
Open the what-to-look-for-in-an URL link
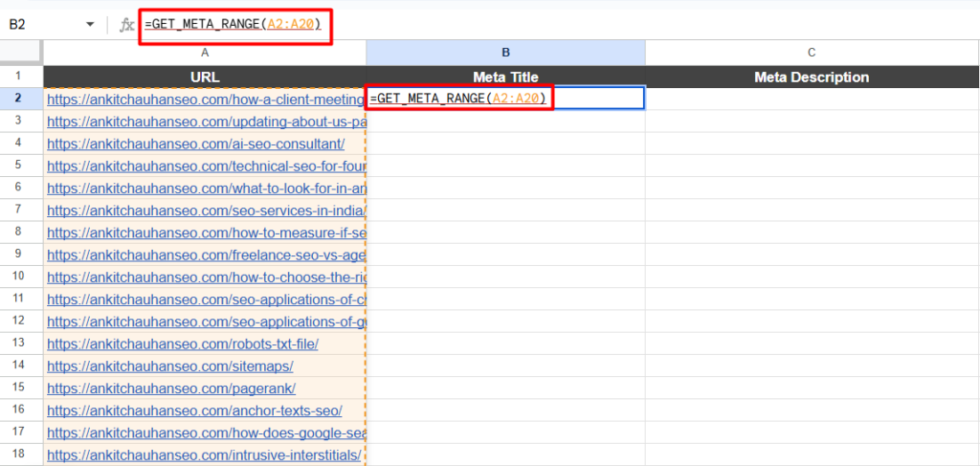[x=207, y=188]
